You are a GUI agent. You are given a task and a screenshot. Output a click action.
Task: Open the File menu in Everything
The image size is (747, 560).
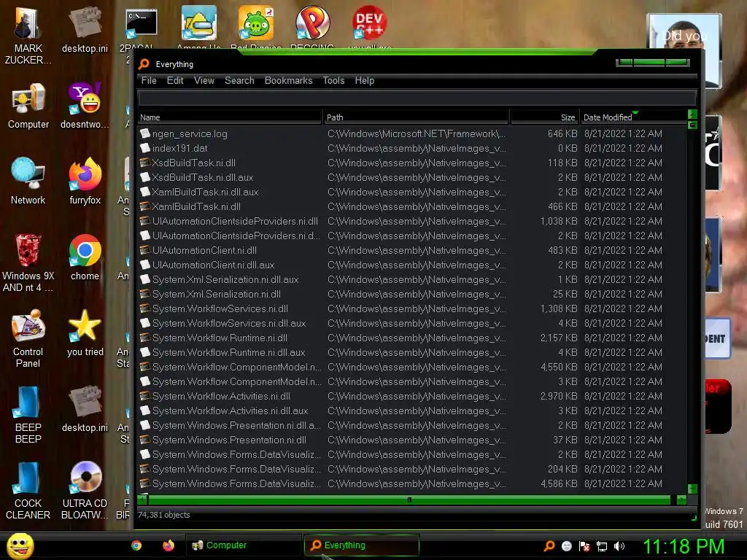149,80
